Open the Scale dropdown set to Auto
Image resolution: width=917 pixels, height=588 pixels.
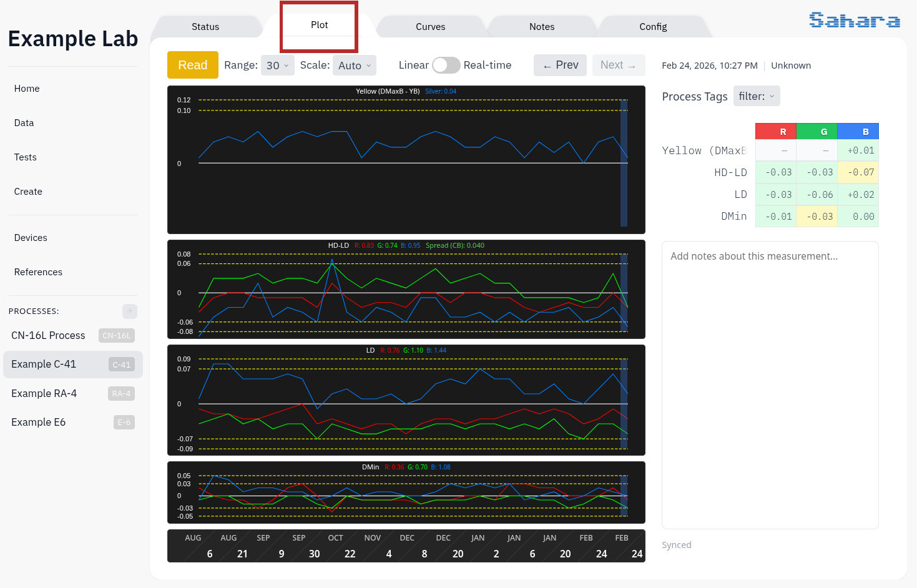(354, 65)
